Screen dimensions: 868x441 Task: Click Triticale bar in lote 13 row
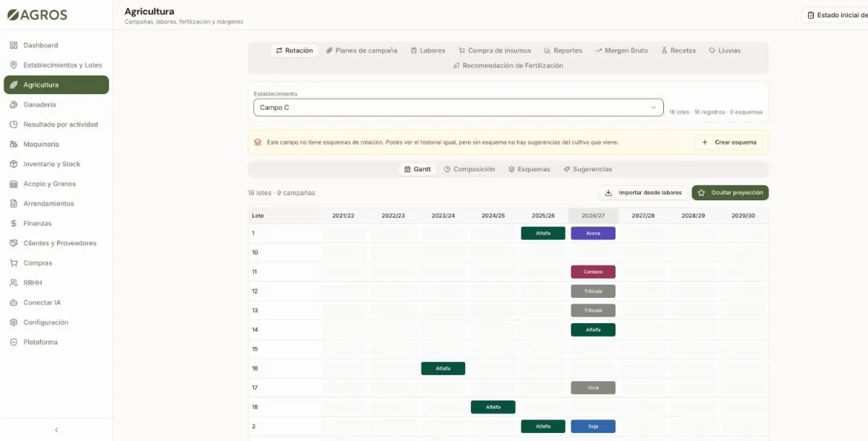coord(593,310)
